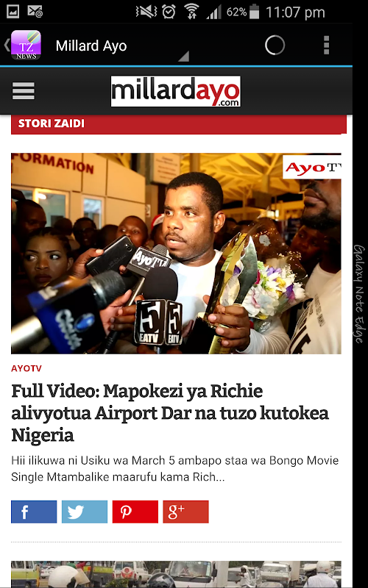Screen dimensions: 368x588
Task: Open the hamburger menu on millardayo site
Action: point(24,90)
